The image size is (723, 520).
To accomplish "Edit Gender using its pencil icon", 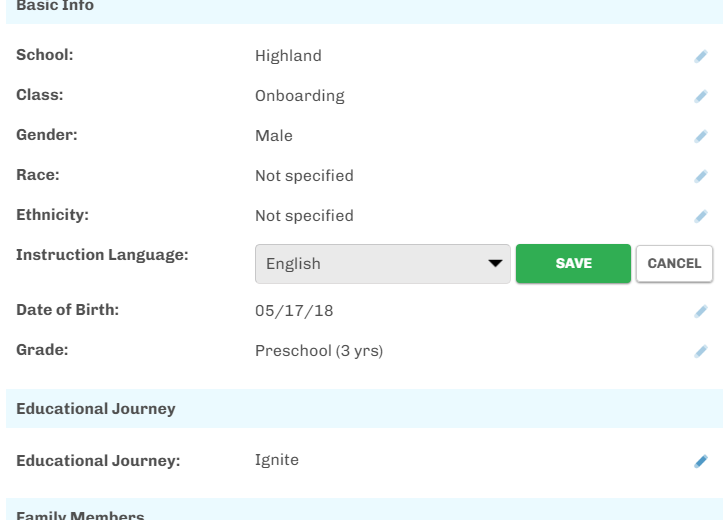I will pos(701,136).
